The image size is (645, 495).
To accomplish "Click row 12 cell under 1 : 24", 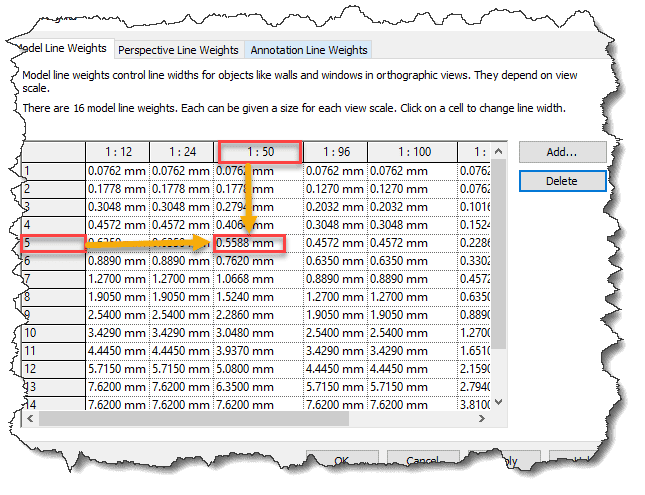I will click(x=182, y=369).
